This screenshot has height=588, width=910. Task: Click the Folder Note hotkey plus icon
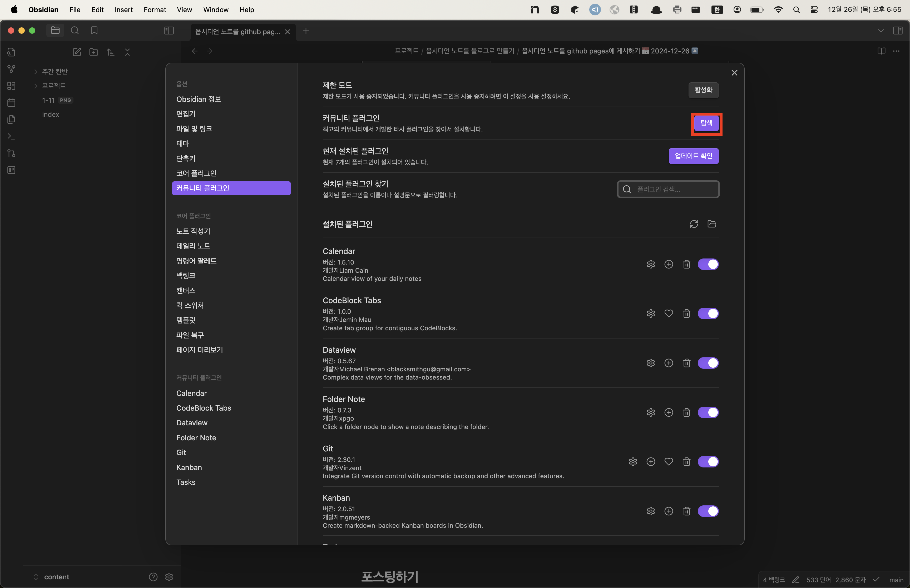tap(669, 412)
